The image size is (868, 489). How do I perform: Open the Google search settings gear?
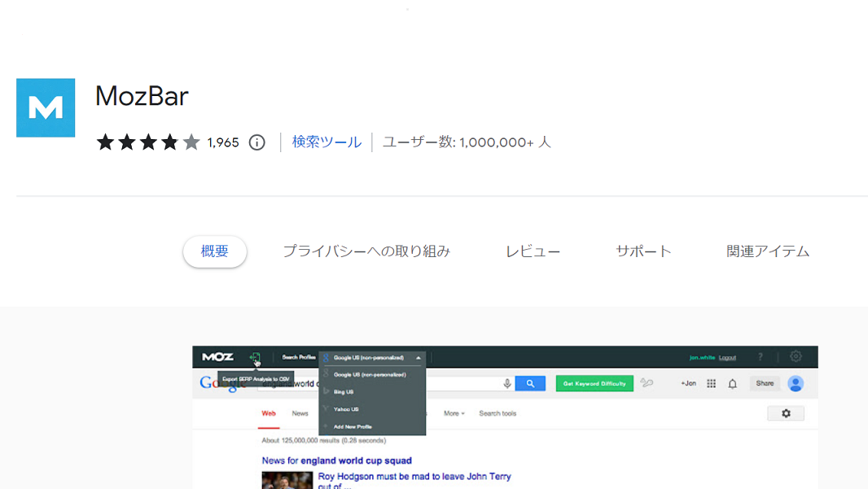786,413
